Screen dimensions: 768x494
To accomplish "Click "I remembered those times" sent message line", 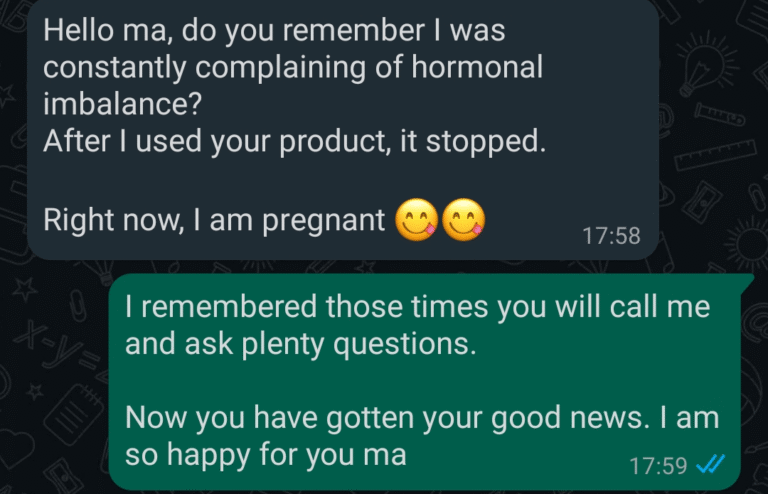I will pyautogui.click(x=416, y=307).
